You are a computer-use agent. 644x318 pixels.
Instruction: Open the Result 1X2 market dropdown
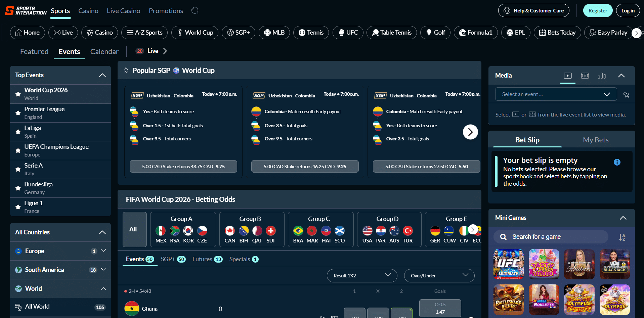click(362, 276)
